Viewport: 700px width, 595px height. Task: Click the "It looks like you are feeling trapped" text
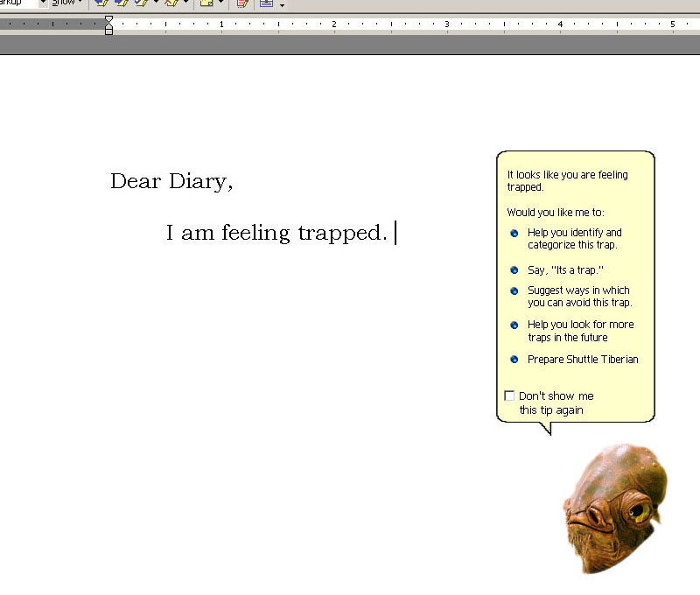[x=567, y=181]
